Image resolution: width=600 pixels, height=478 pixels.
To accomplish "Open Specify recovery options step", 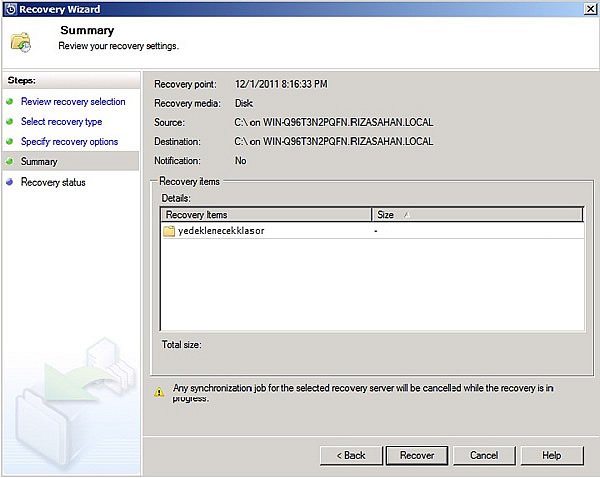I will coord(69,142).
